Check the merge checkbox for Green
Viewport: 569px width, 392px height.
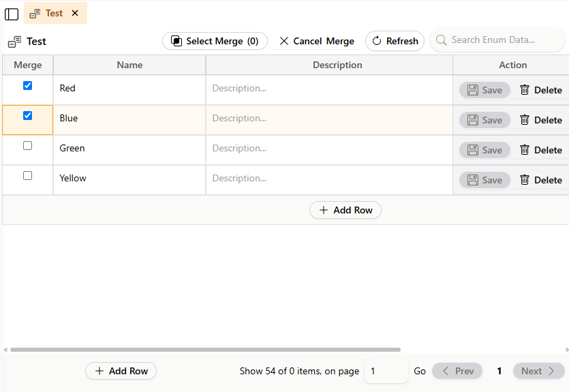[27, 146]
